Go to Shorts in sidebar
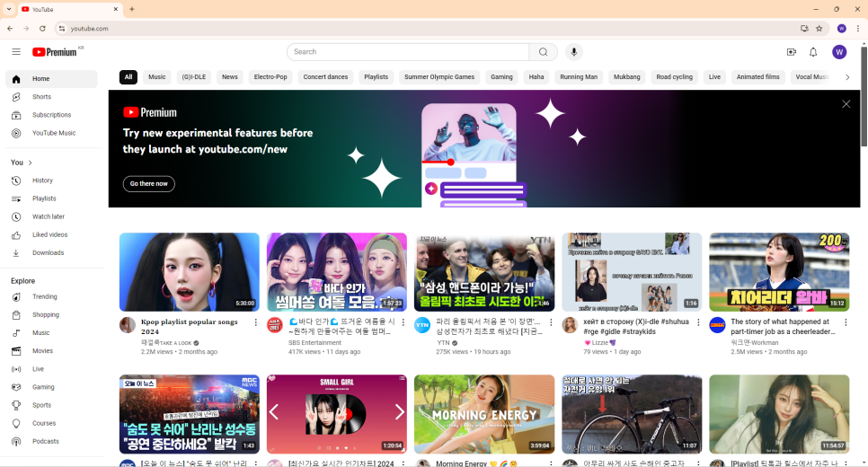The height and width of the screenshot is (467, 868). click(51, 97)
